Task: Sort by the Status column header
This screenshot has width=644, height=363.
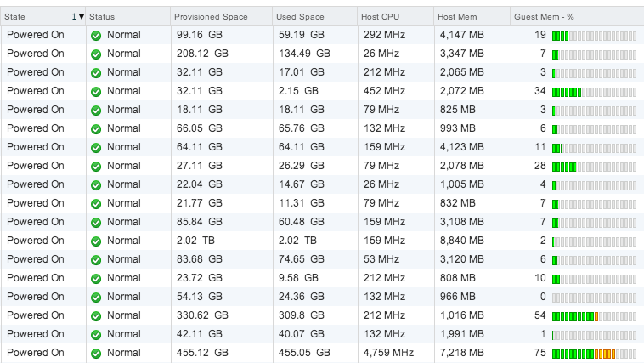Action: click(x=127, y=17)
